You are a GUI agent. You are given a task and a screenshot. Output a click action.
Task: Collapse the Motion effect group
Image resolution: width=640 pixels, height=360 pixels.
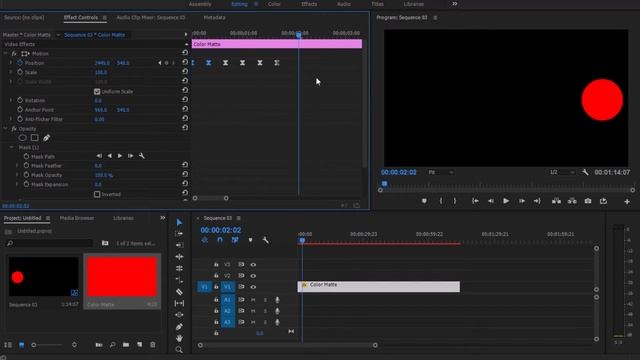click(5, 53)
